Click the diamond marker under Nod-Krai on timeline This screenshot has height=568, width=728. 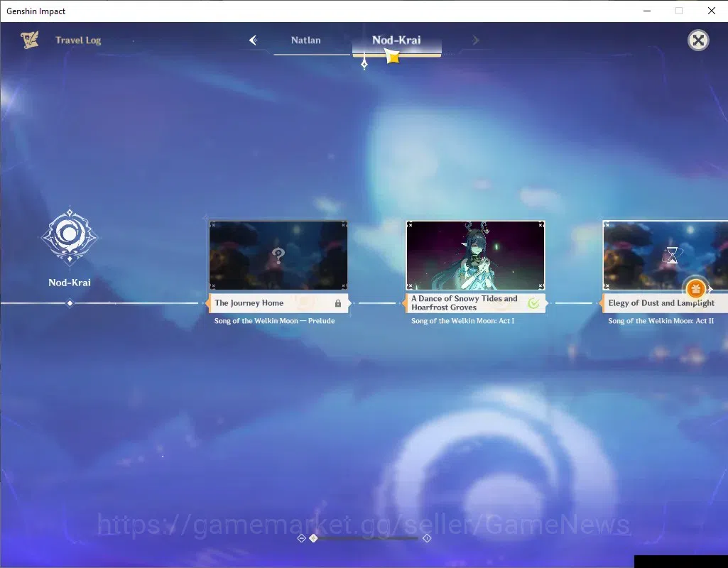coord(70,303)
